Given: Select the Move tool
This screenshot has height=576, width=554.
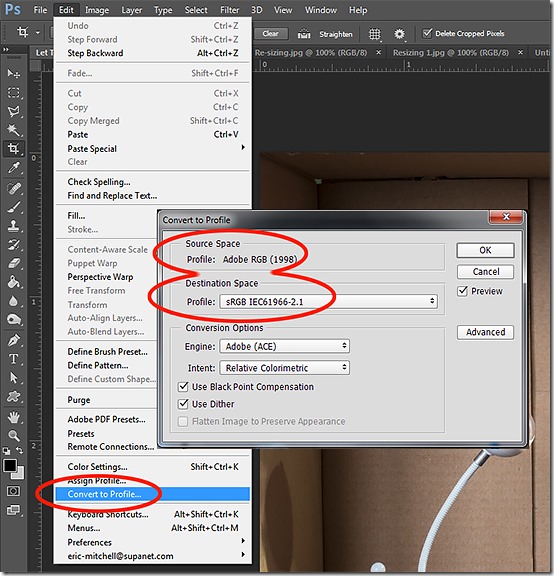Looking at the screenshot, I should tap(14, 73).
